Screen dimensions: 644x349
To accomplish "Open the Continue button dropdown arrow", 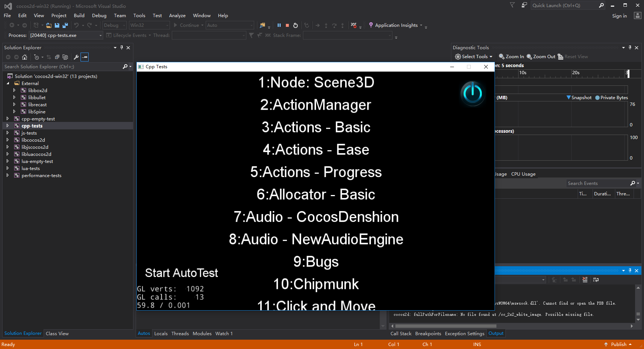I will click(202, 25).
